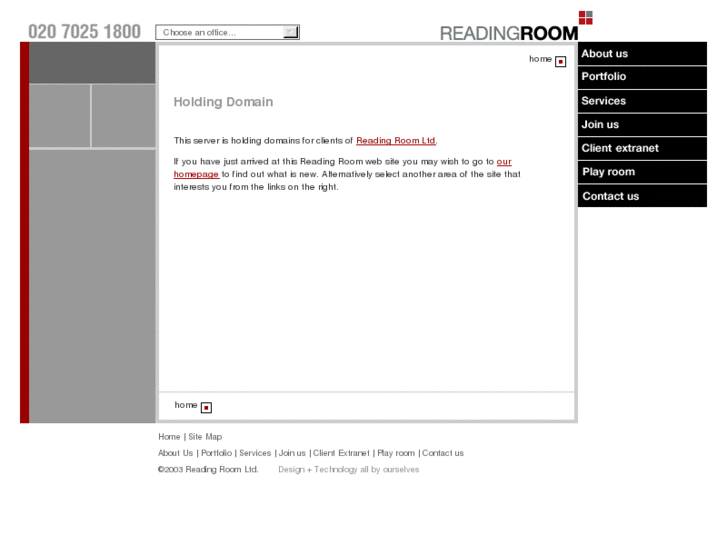This screenshot has width=727, height=545.
Task: Click the Holding Domain heading
Action: (x=223, y=102)
